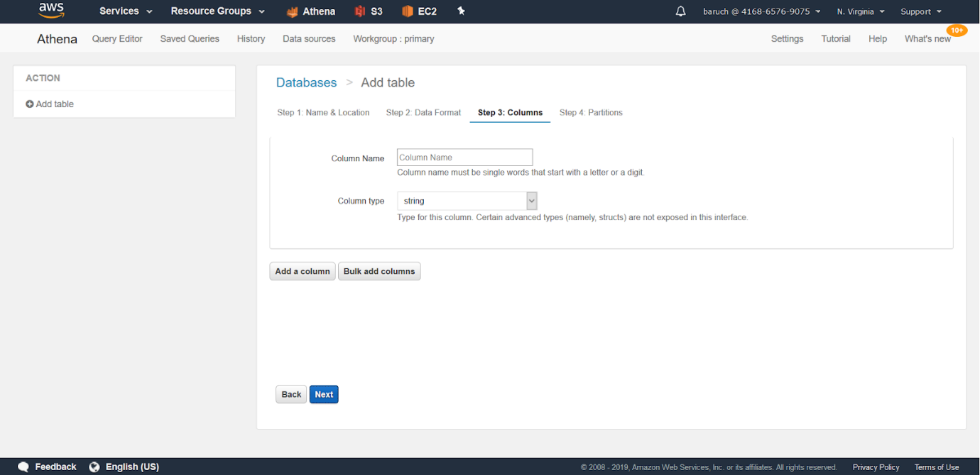Focus the Column Name input field
The height and width of the screenshot is (475, 980).
tap(464, 158)
